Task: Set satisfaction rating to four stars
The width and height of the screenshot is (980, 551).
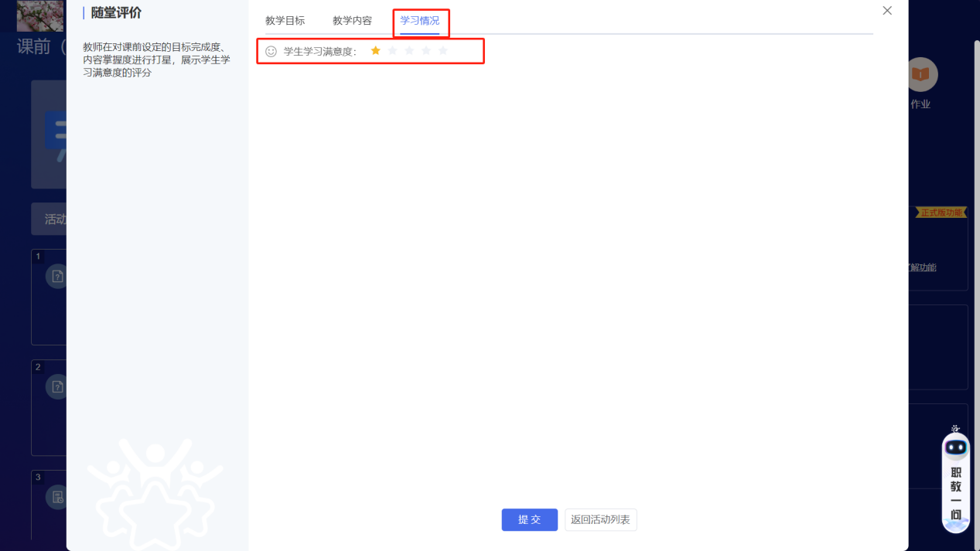Action: (425, 49)
